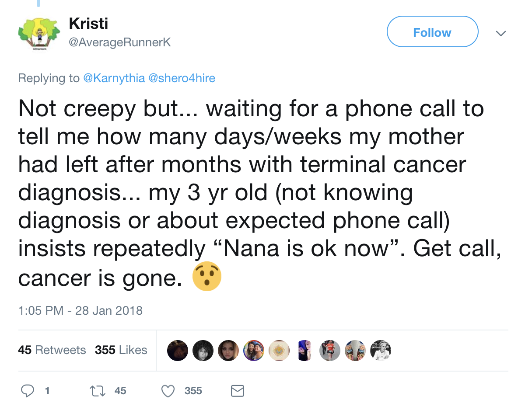Like the tweet with the heart icon
Screen dimensions: 532x410
pyautogui.click(x=168, y=390)
